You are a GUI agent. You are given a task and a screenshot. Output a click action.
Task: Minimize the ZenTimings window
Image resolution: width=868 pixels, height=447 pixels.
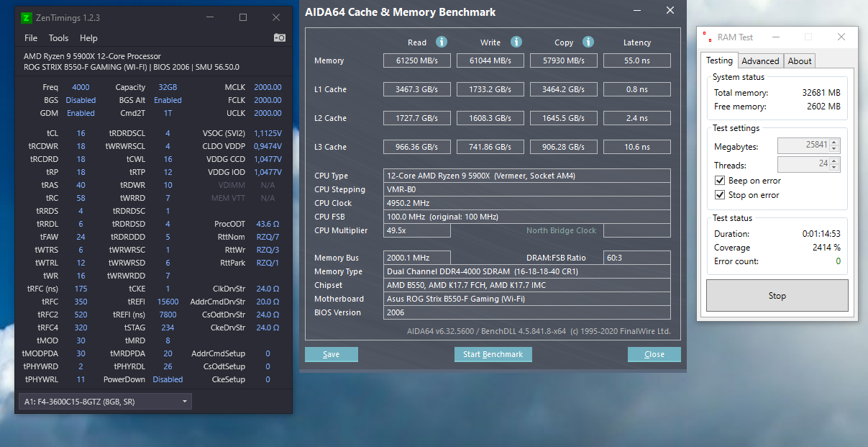(209, 17)
